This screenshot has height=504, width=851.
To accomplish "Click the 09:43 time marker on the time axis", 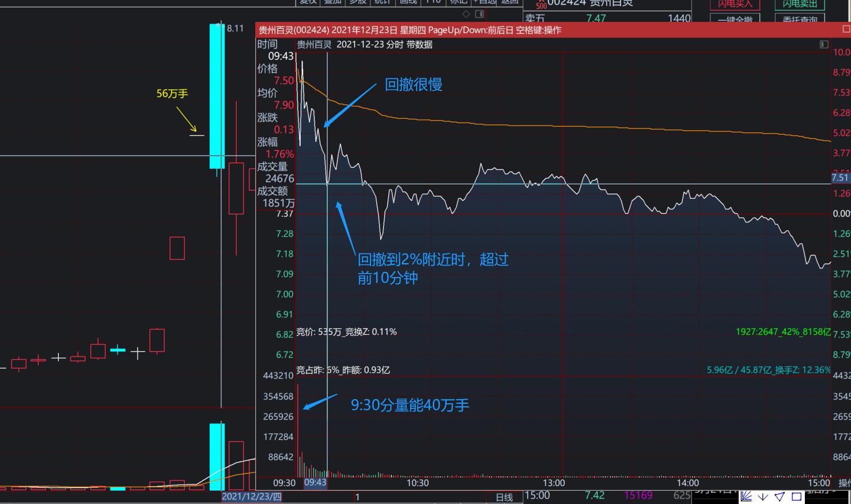I will 315,483.
